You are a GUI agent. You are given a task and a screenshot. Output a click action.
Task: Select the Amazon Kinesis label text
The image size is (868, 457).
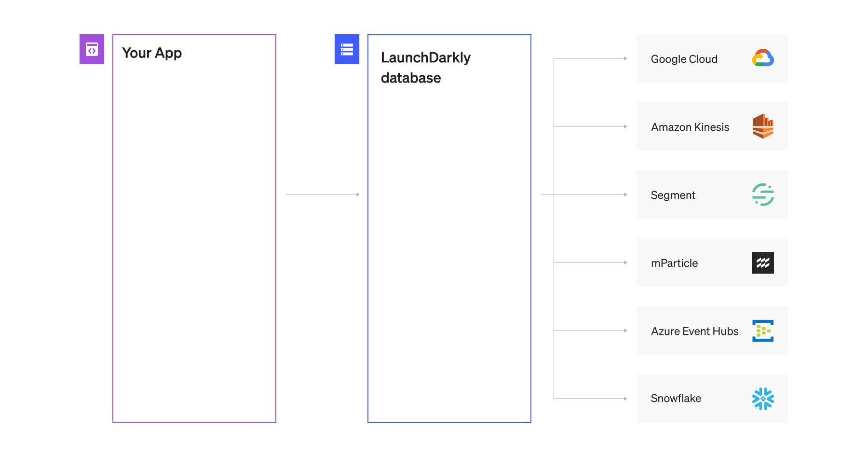point(690,127)
